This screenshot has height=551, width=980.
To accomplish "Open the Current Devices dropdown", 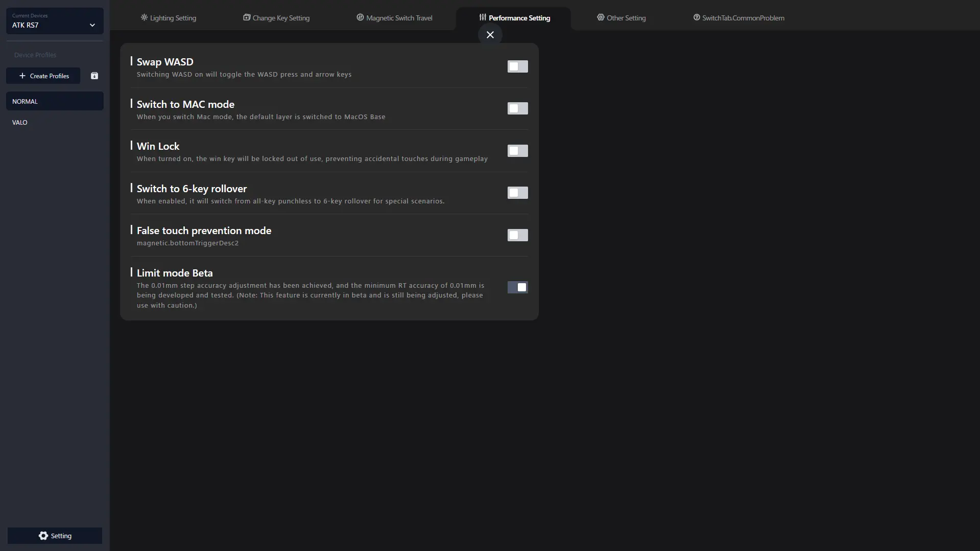I will 55,21.
